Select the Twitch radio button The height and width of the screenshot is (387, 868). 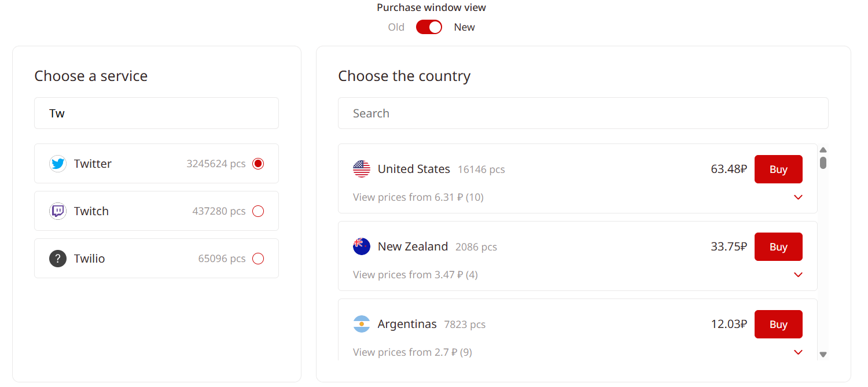point(258,211)
